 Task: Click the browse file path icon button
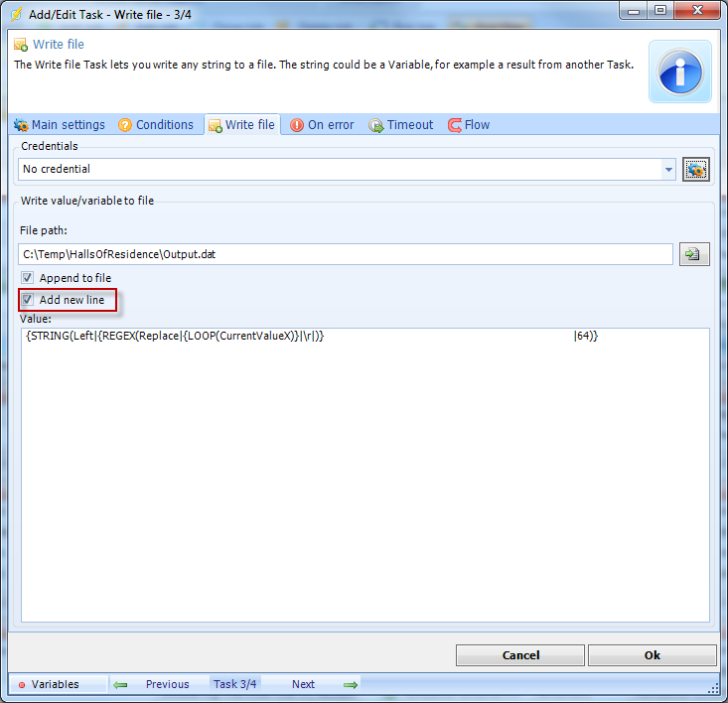pyautogui.click(x=694, y=254)
